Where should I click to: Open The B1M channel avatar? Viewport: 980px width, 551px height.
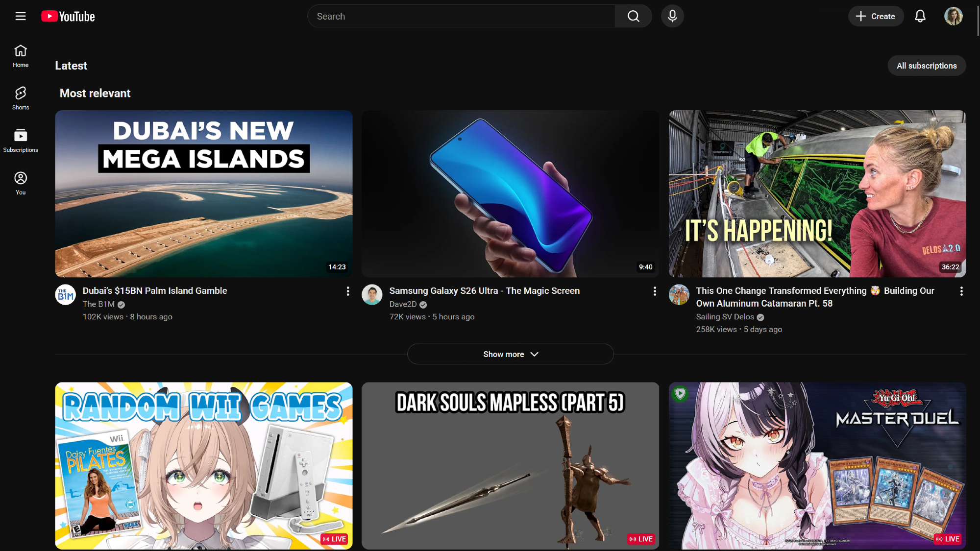click(66, 295)
